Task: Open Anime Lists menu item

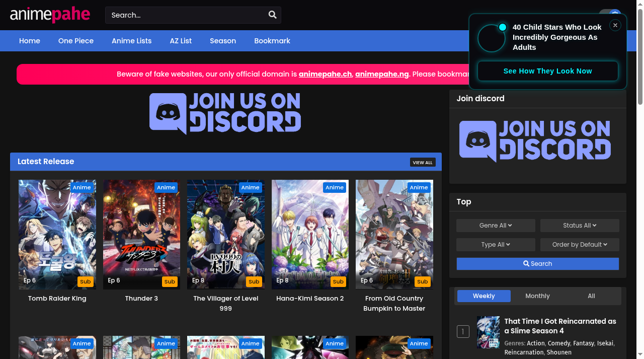Action: (x=132, y=41)
